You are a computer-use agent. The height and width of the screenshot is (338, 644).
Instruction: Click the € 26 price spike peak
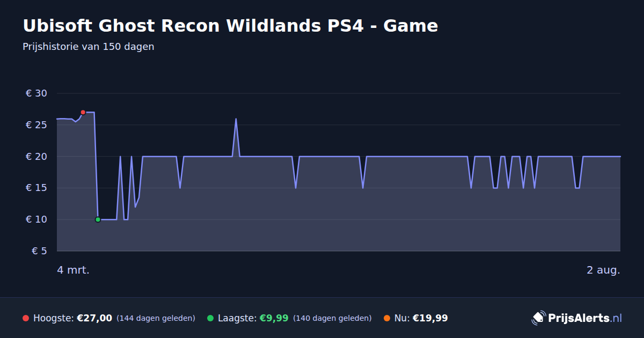point(236,119)
